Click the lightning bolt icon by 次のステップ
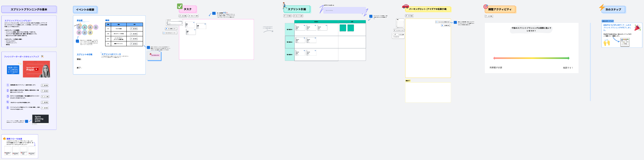 pyautogui.click(x=602, y=7)
